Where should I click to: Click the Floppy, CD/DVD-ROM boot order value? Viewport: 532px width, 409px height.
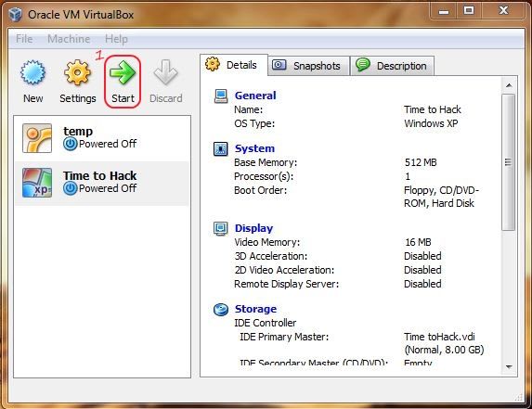pos(441,197)
